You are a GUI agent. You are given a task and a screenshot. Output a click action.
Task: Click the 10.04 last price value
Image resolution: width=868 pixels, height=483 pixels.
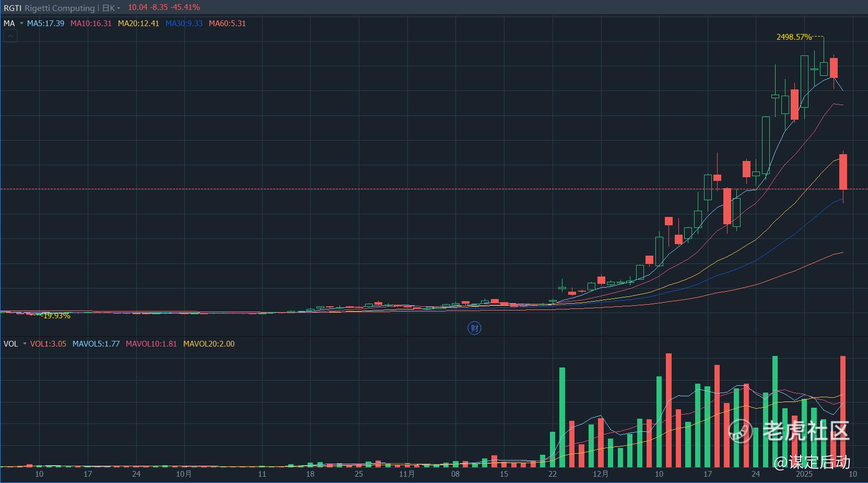tap(138, 7)
